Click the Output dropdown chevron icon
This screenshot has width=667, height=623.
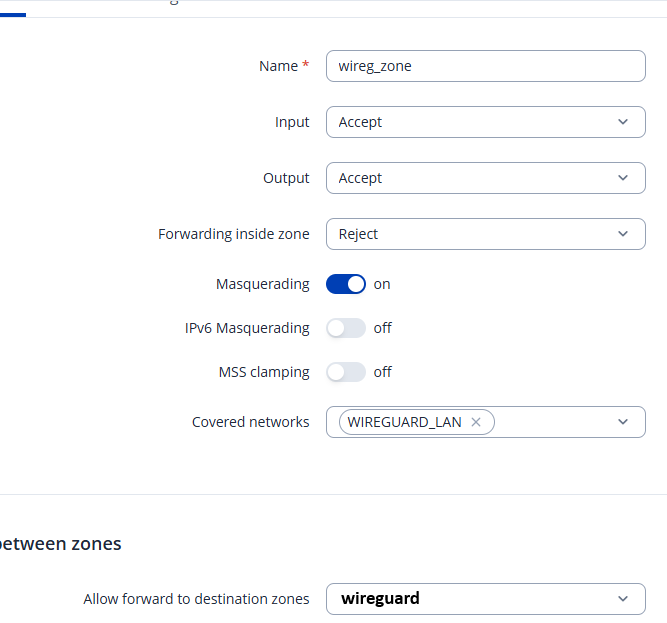click(623, 178)
